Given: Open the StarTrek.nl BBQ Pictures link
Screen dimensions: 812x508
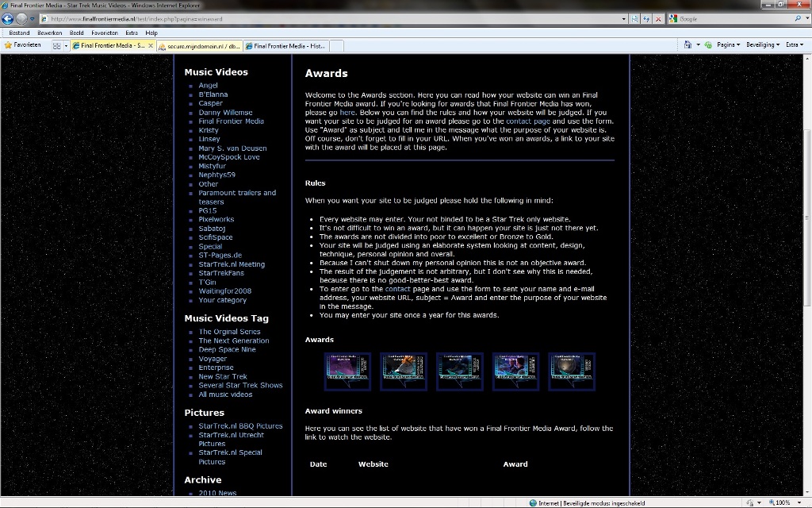Looking at the screenshot, I should (240, 426).
